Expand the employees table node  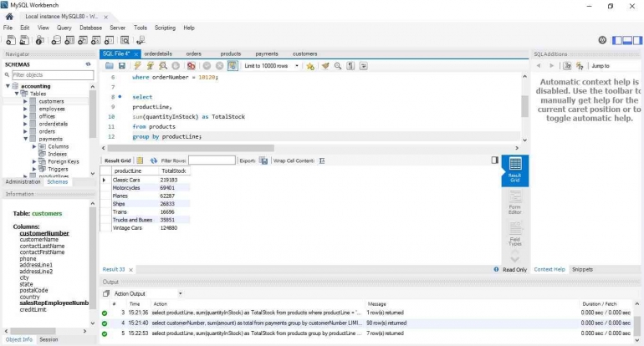25,109
